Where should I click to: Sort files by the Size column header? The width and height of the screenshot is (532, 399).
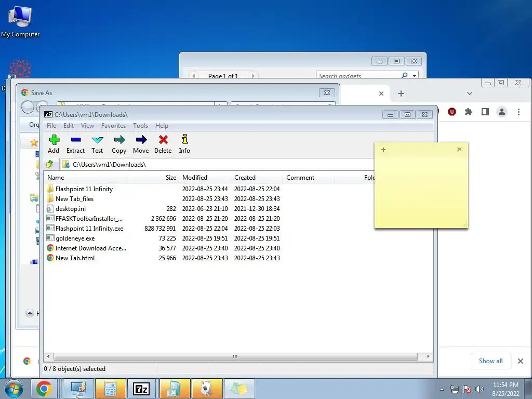(x=170, y=178)
